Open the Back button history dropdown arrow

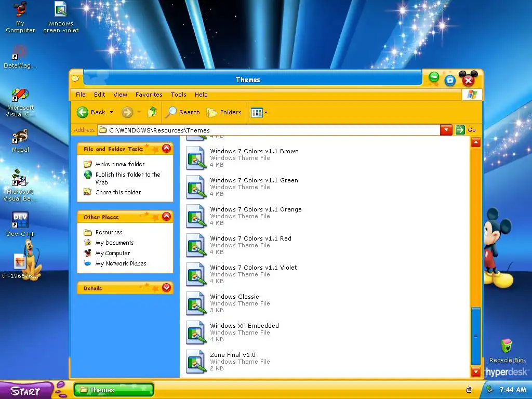click(x=111, y=112)
